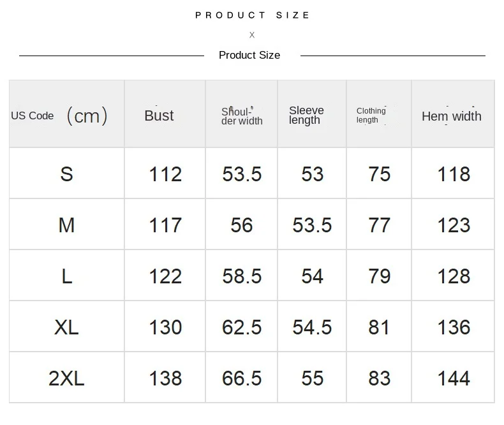Viewport: 504px width, 425px height.
Task: Select the L size row label
Action: 66,276
